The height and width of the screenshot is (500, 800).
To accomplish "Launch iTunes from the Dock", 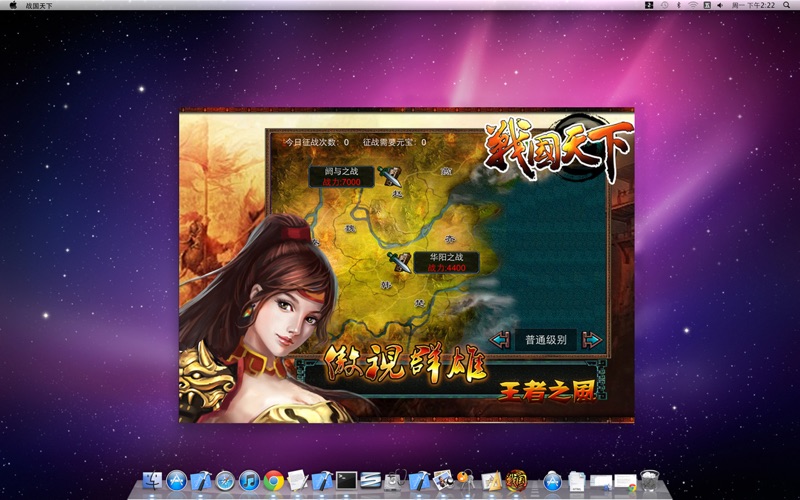I will tap(249, 481).
